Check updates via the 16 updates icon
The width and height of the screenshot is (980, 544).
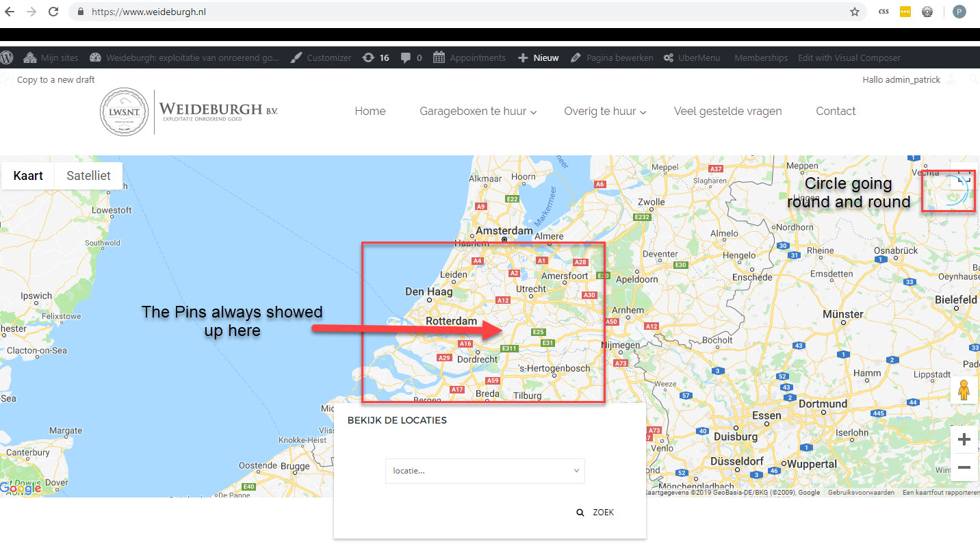[x=367, y=57]
